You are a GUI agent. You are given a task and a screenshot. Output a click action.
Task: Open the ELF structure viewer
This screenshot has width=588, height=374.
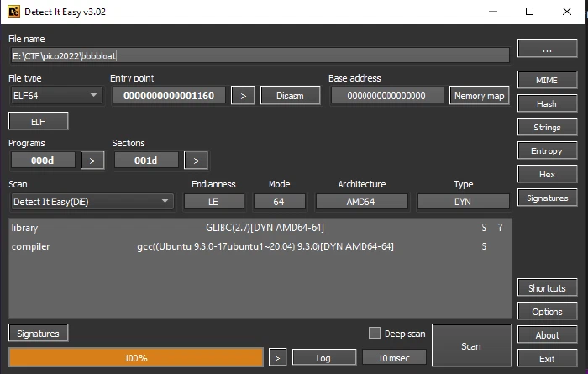(x=39, y=121)
